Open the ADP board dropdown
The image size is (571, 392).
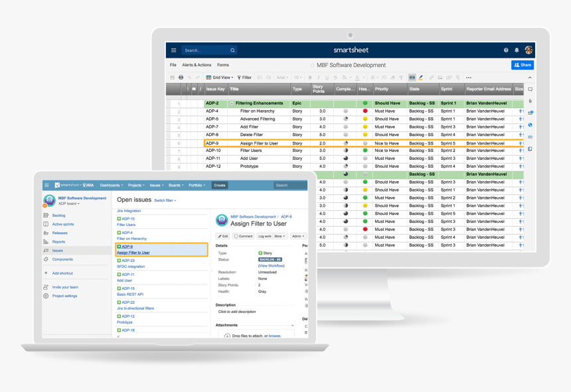[x=68, y=204]
